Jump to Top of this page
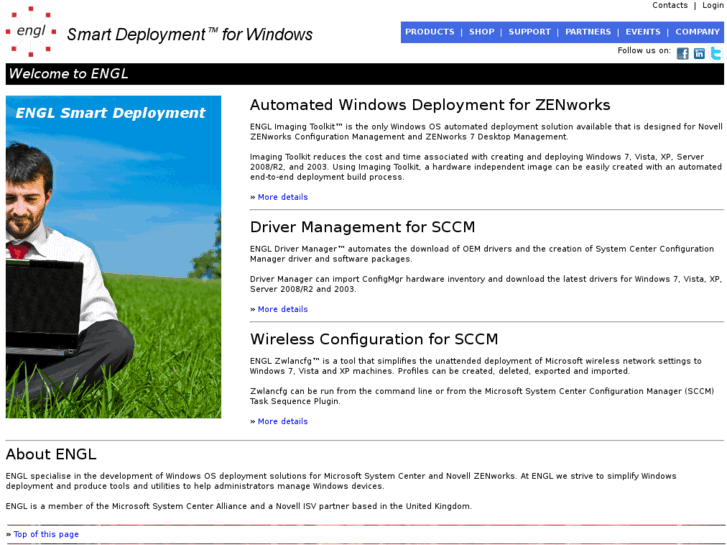 point(46,534)
